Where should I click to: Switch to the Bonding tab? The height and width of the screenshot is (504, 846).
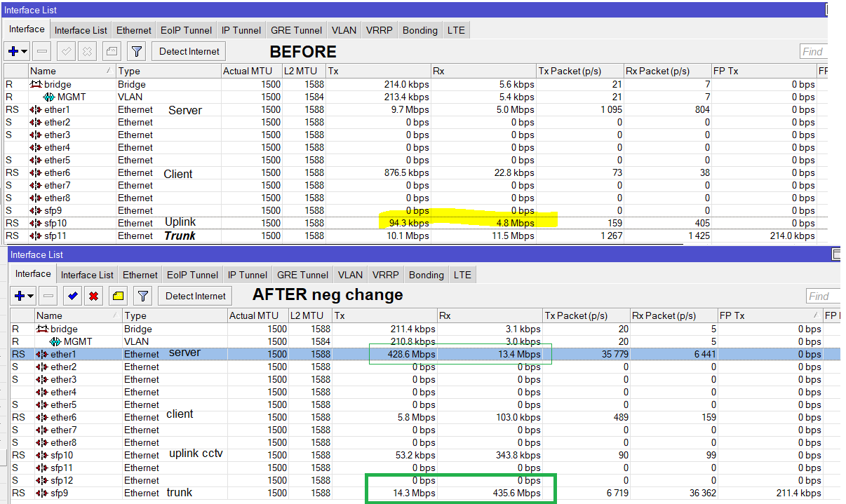click(x=419, y=29)
